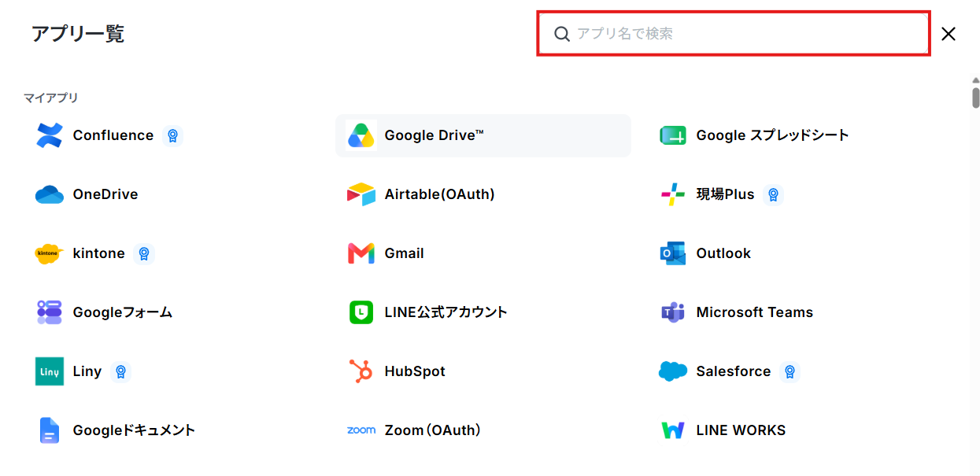Click the Salesforce cloud icon
980x476 pixels.
pos(673,371)
